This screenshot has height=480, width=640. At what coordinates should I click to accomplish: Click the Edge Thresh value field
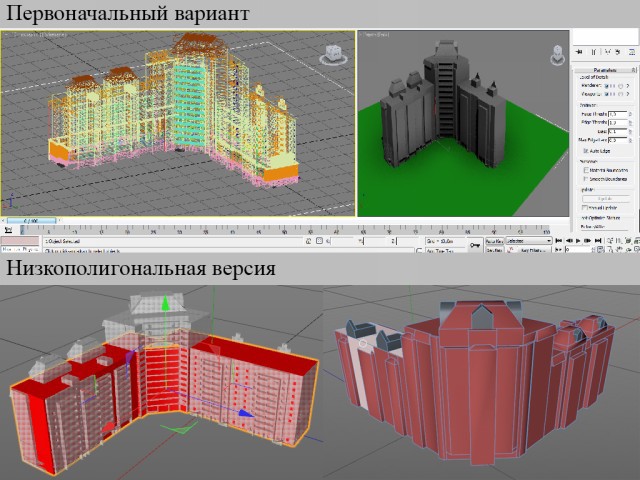click(617, 122)
